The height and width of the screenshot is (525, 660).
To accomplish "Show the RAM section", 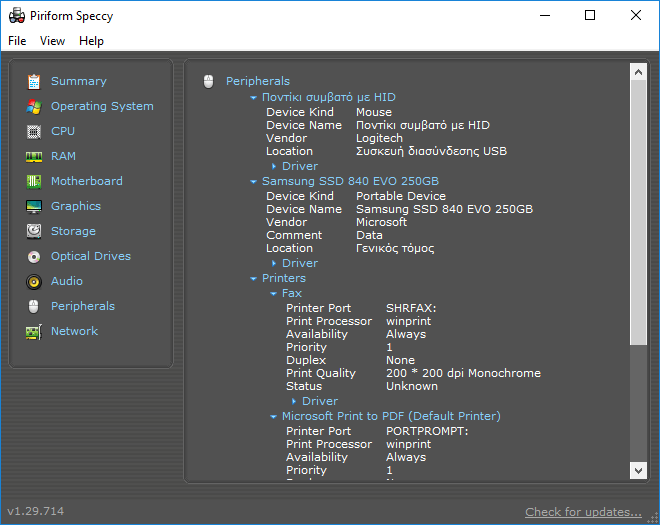I will pos(63,156).
